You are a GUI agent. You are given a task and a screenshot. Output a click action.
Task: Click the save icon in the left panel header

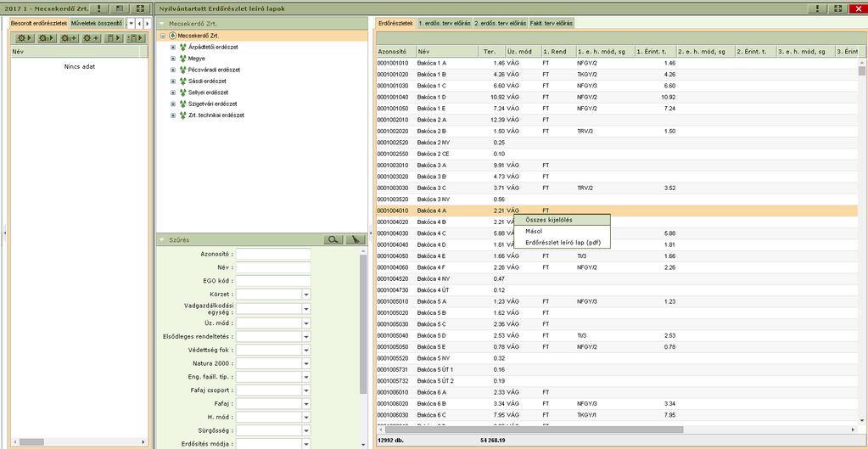(x=120, y=8)
